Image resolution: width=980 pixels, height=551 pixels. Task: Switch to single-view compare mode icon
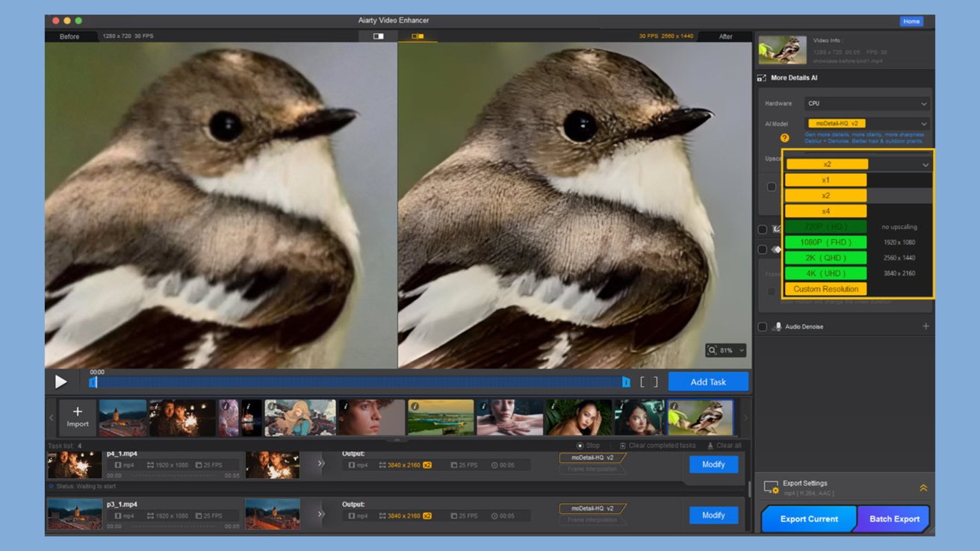click(x=378, y=36)
